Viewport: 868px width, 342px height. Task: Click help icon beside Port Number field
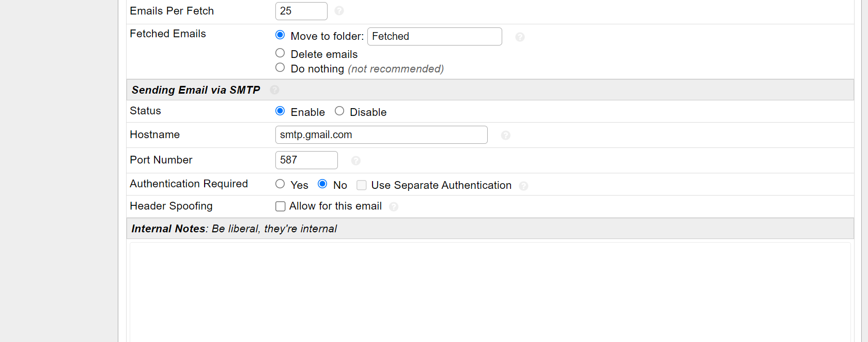coord(355,160)
